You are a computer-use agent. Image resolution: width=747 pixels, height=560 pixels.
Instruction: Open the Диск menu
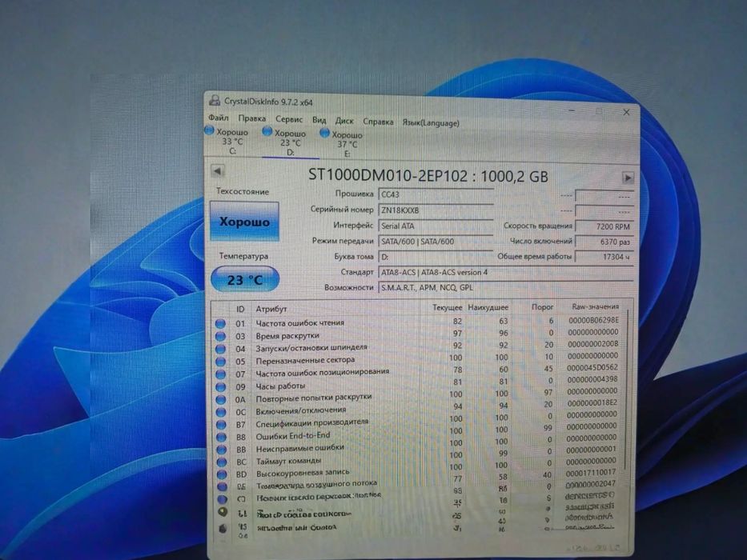point(344,121)
